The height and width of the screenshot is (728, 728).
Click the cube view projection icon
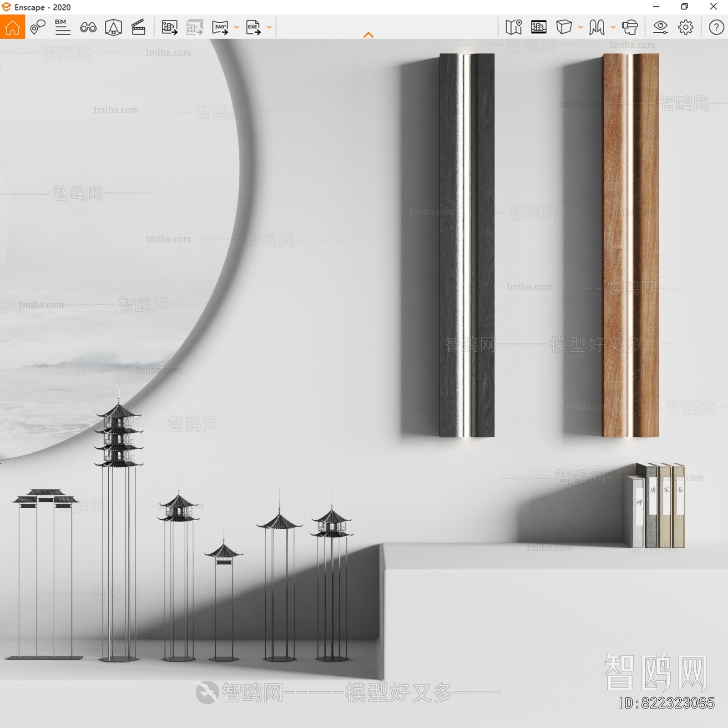pyautogui.click(x=564, y=27)
